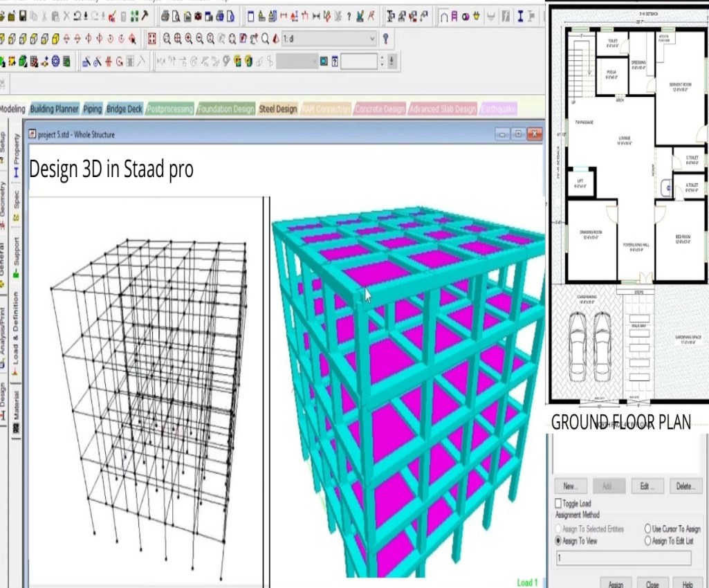Open the Property side page
The width and height of the screenshot is (709, 588).
[16, 156]
